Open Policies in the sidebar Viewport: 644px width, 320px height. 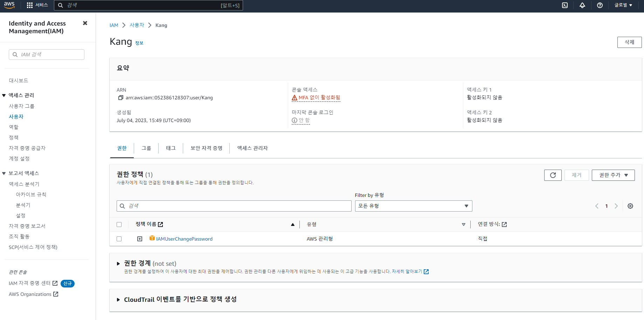(x=14, y=137)
